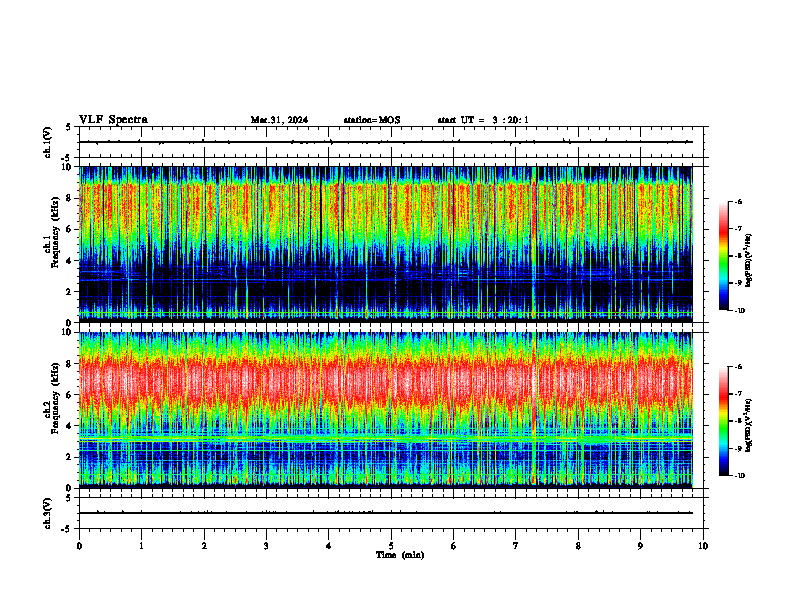792x612 pixels.
Task: Click the time axis tick label "8"
Action: [x=578, y=546]
